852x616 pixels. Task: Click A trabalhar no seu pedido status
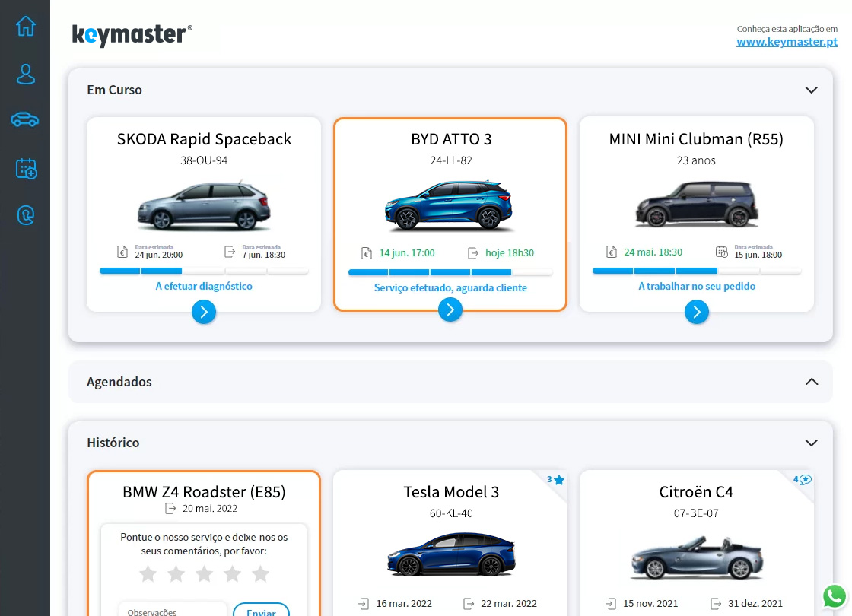(697, 286)
